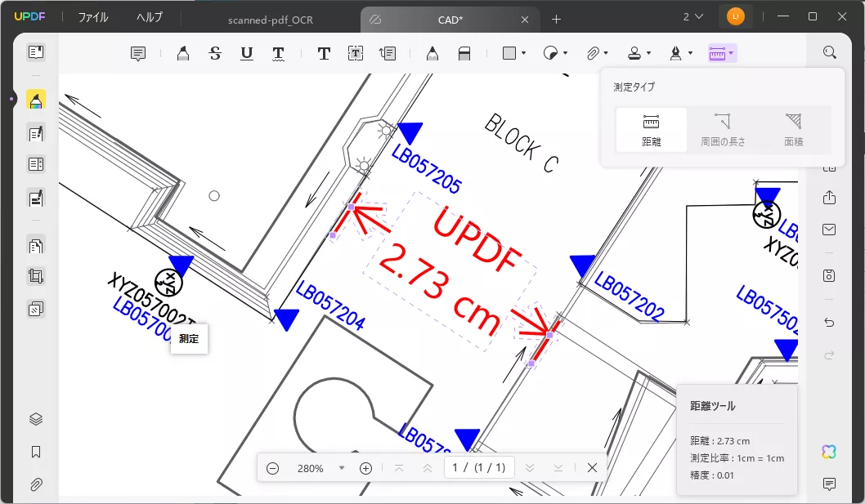Zoom out with the minus button
The width and height of the screenshot is (865, 504).
click(272, 468)
